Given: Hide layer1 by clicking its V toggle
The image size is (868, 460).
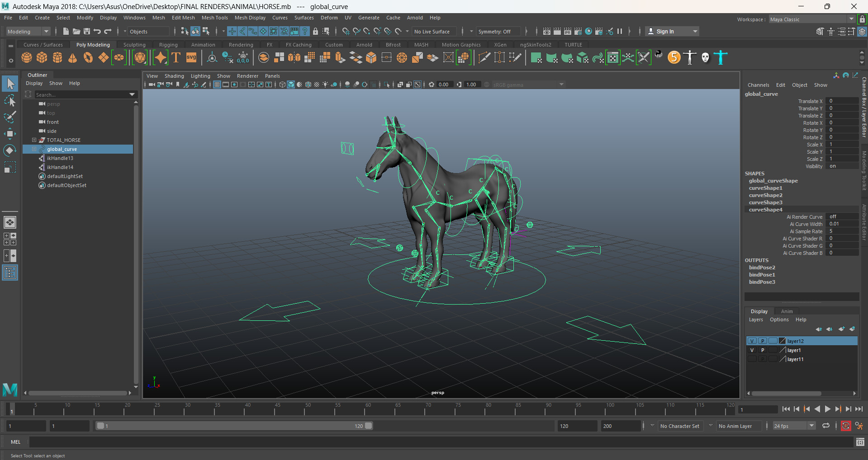Looking at the screenshot, I should (x=752, y=350).
